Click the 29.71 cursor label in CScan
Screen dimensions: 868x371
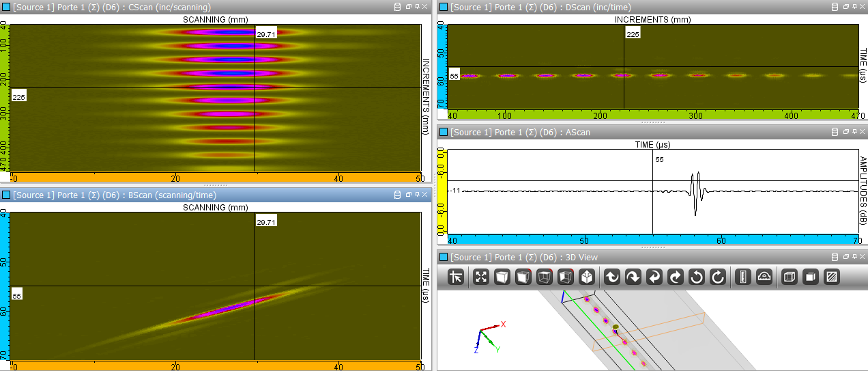[266, 33]
